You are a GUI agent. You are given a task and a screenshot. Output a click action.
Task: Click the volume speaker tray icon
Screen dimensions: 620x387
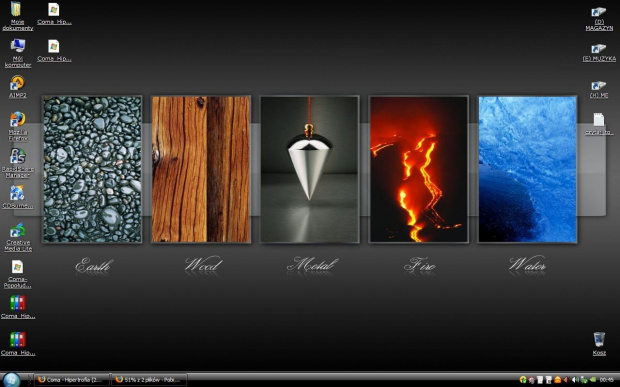[x=575, y=380]
